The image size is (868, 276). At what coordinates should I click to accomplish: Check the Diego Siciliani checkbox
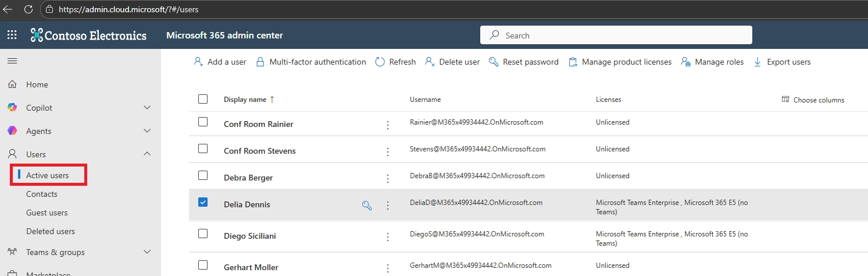click(203, 233)
